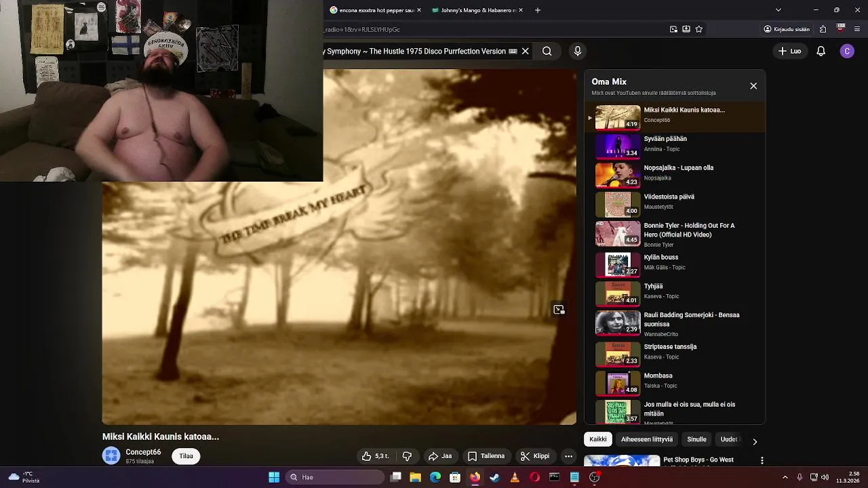This screenshot has width=868, height=488.
Task: Select the Aiheeseen liittyvää filter chip
Action: 647,439
